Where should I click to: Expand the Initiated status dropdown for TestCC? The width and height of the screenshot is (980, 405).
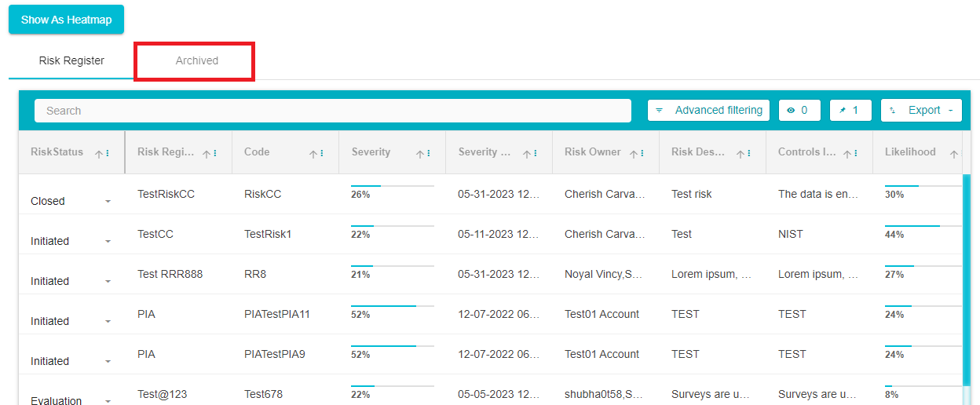108,242
